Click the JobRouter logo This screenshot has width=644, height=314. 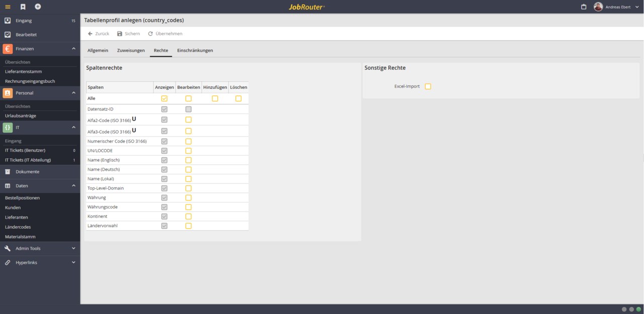(x=307, y=7)
